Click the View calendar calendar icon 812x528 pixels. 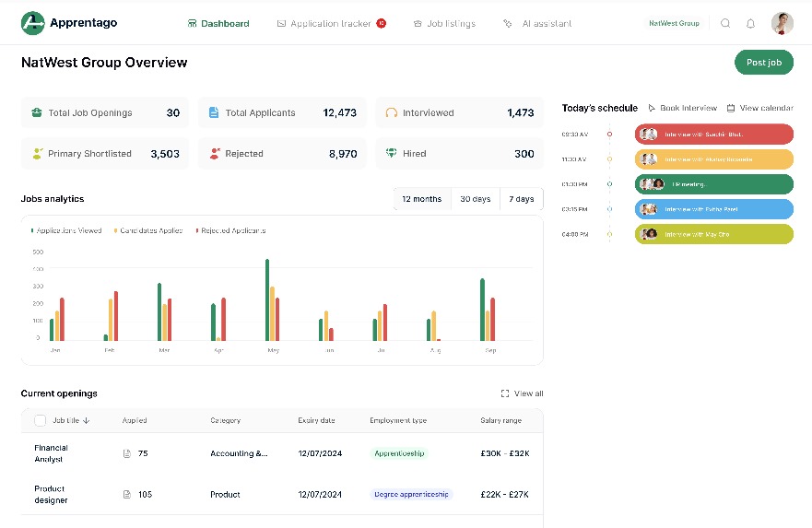tap(731, 108)
